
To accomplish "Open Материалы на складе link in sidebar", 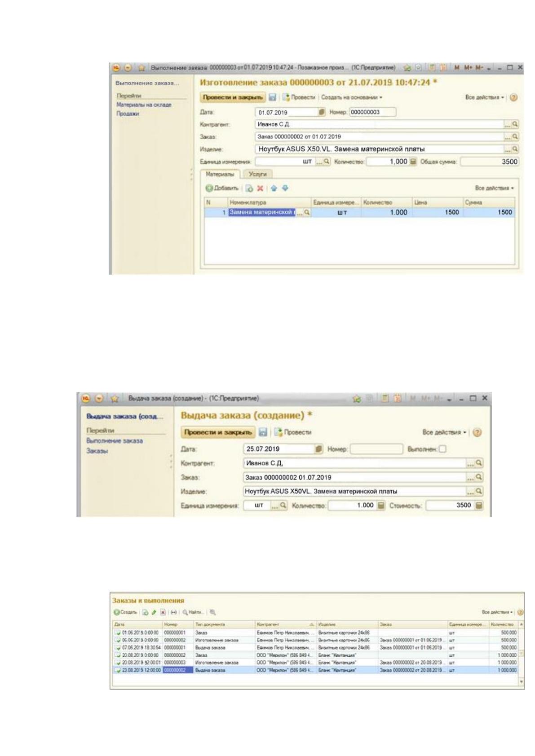I will click(144, 105).
